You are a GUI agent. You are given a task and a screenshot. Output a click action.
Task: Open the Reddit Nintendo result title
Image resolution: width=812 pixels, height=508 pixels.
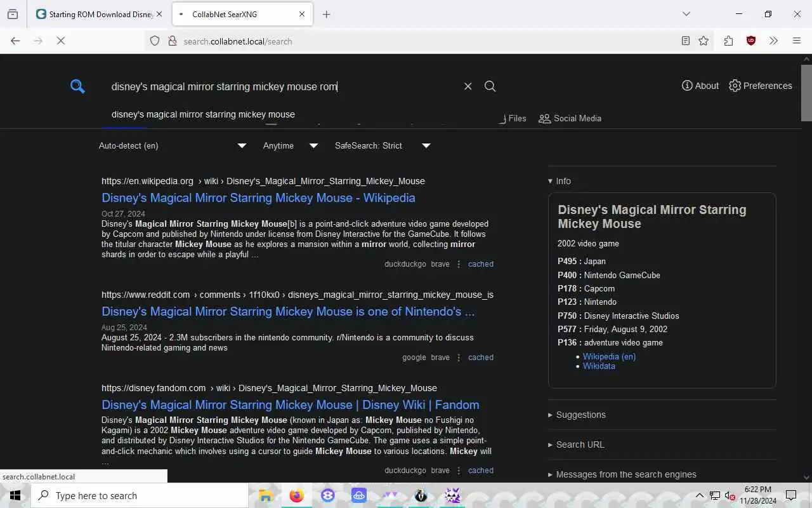(x=288, y=311)
